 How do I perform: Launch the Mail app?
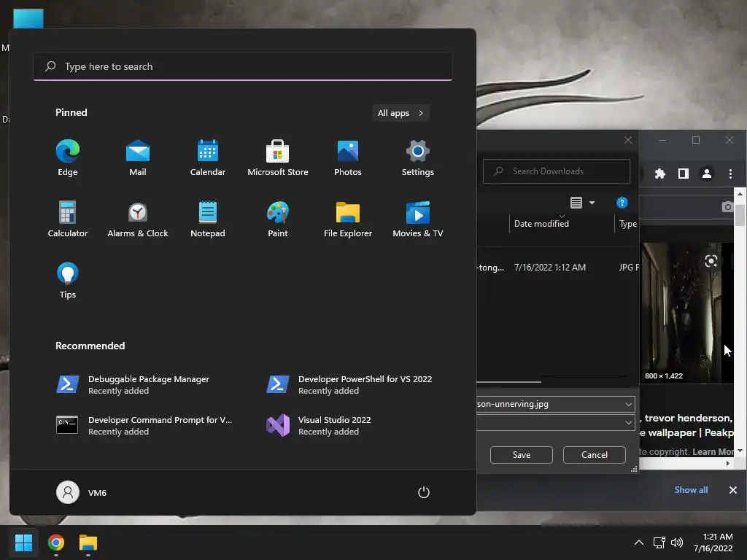coord(138,157)
